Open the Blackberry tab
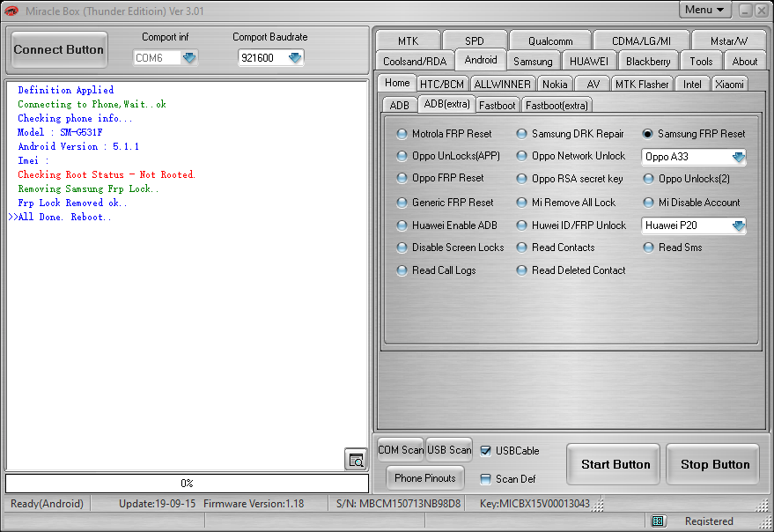The width and height of the screenshot is (774, 532). pos(647,62)
